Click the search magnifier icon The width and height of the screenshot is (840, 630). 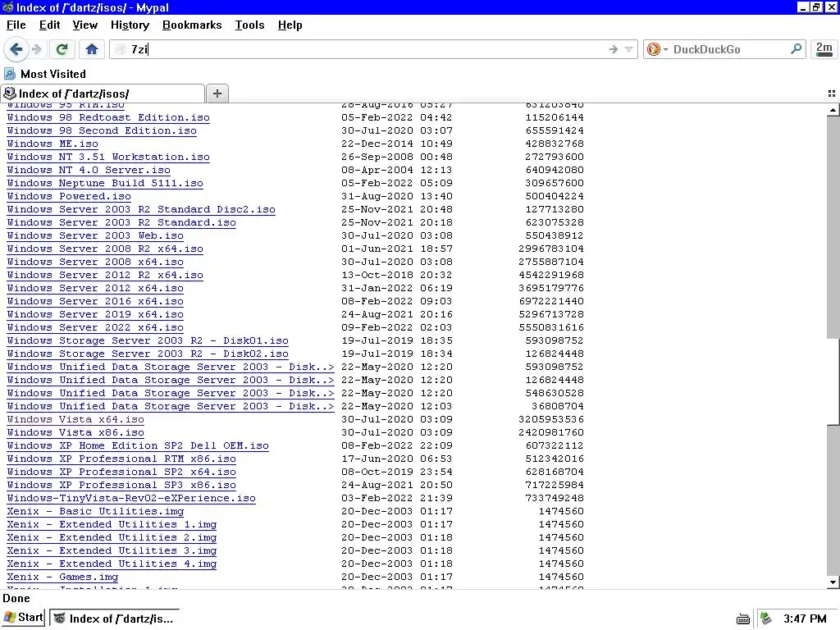(796, 49)
